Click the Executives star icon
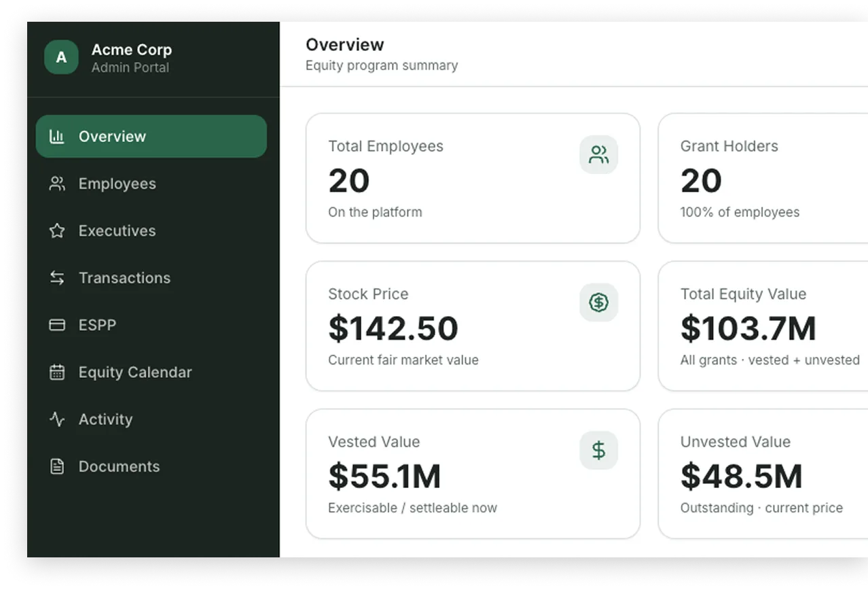 pyautogui.click(x=57, y=230)
